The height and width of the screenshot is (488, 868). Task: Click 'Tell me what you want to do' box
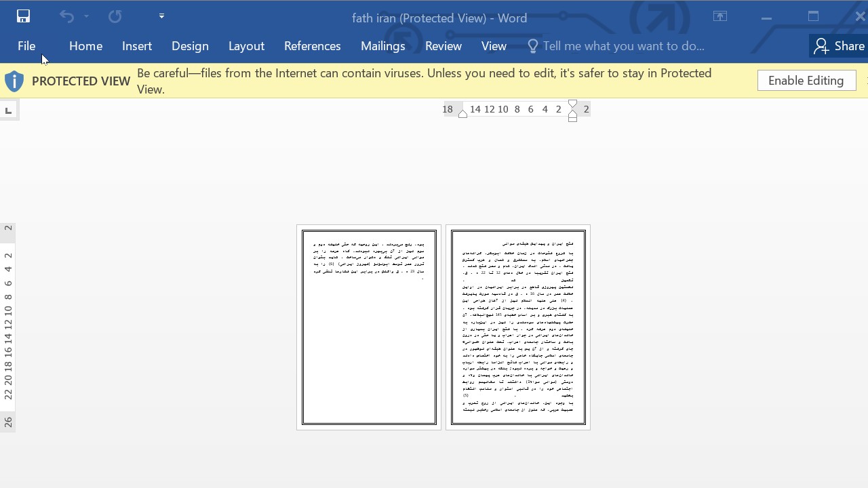coord(623,46)
